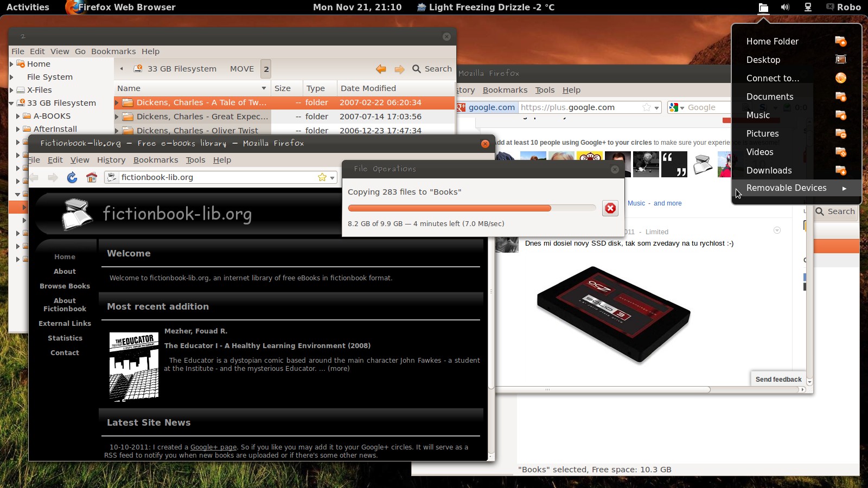The width and height of the screenshot is (868, 488).
Task: Expand the X-Files tree node in sidebar
Action: click(x=11, y=90)
